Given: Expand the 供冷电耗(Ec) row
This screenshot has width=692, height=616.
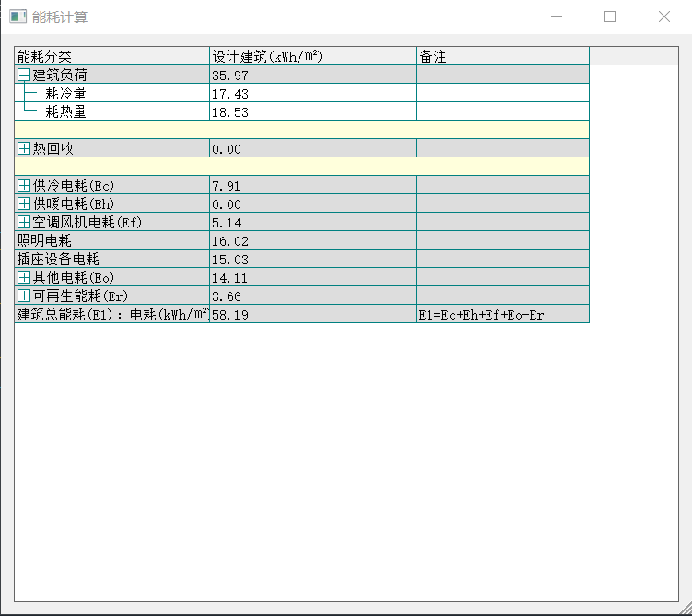Looking at the screenshot, I should (24, 185).
